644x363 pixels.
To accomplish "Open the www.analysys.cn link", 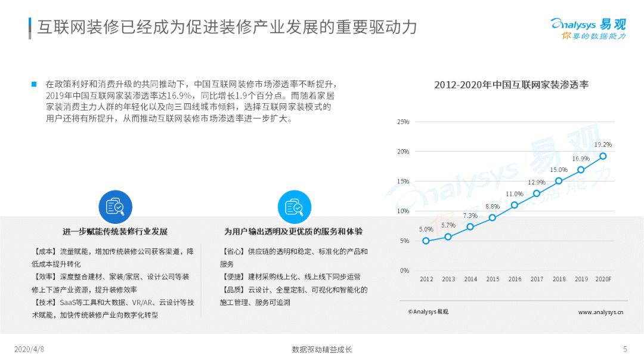I will (x=600, y=312).
